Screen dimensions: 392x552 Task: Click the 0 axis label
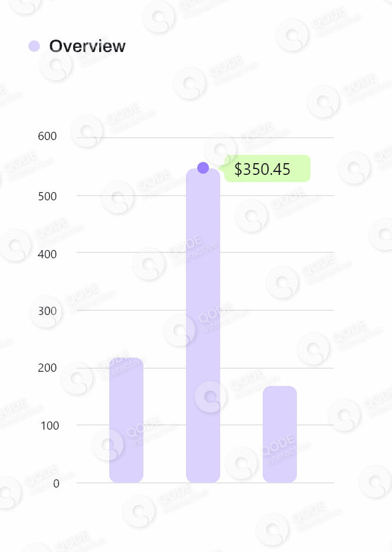pyautogui.click(x=57, y=483)
